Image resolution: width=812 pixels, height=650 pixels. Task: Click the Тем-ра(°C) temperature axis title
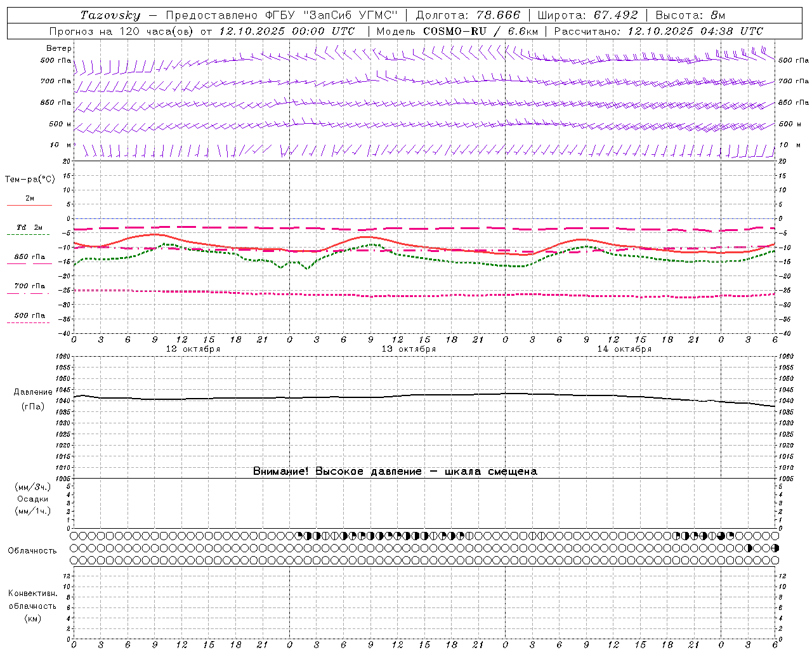(30, 180)
